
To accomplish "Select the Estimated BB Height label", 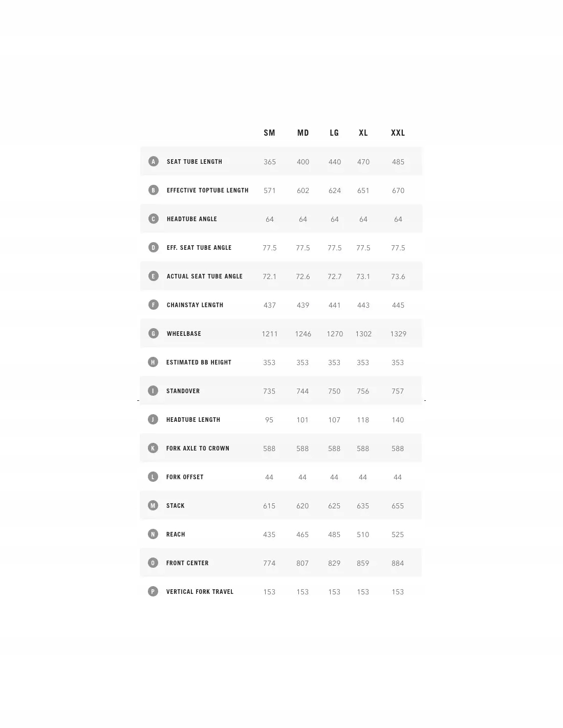I will pos(199,362).
